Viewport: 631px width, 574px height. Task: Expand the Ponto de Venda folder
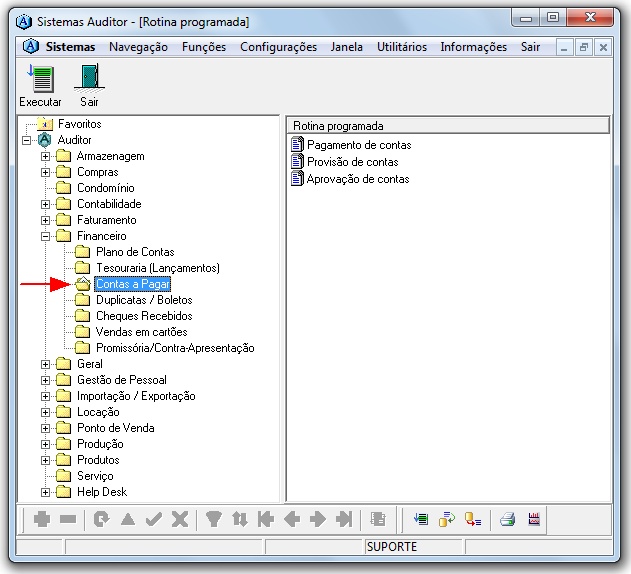click(45, 428)
